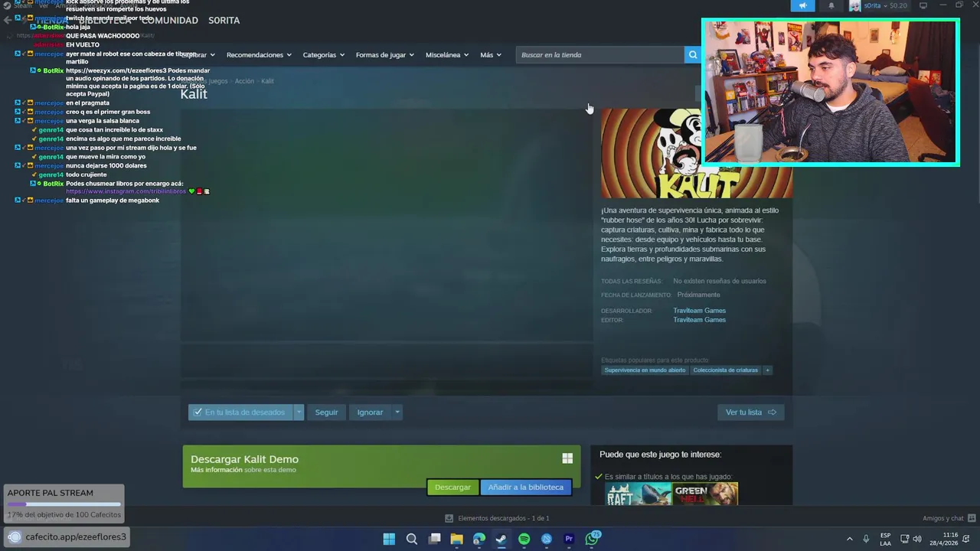Open Task View on the taskbar
980x551 pixels.
434,539
